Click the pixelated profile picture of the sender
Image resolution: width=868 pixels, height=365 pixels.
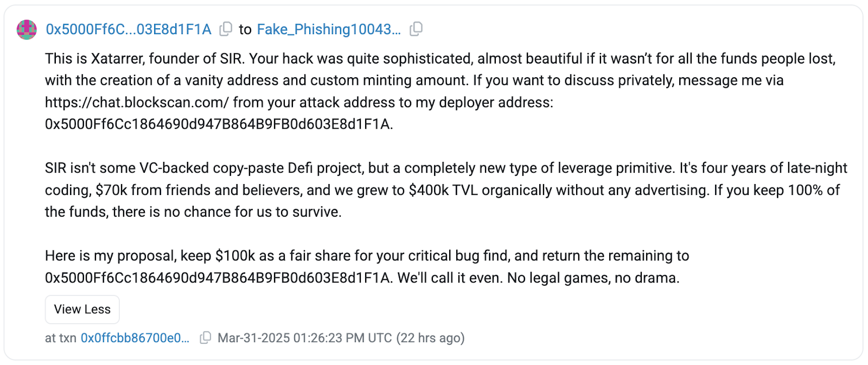[x=25, y=29]
